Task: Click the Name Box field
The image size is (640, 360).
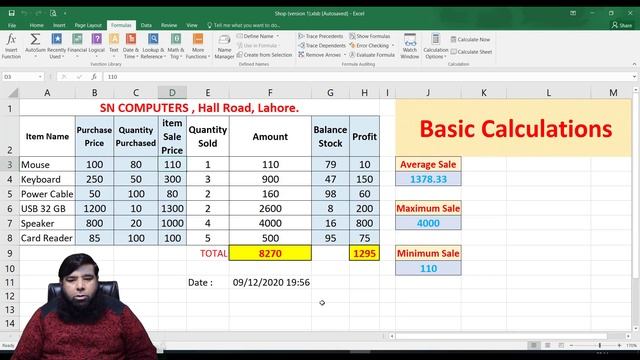Action: point(20,77)
